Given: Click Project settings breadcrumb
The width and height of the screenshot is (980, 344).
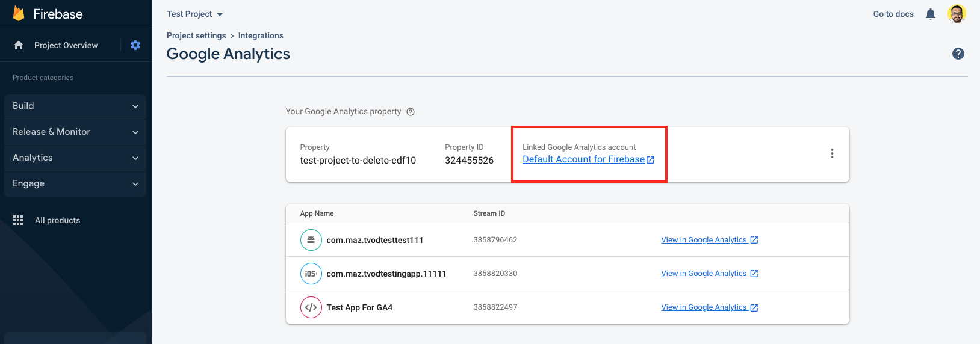Looking at the screenshot, I should pyautogui.click(x=196, y=35).
